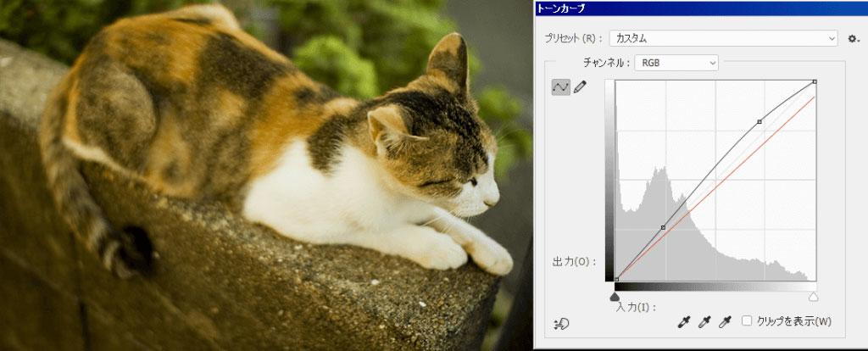Activate the on-image adjustment hand tool

560,322
